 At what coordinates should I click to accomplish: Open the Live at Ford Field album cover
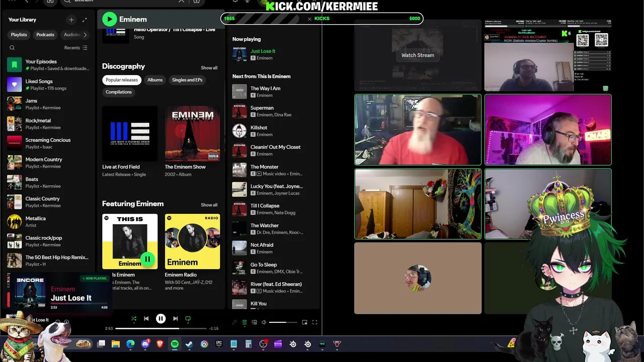130,133
